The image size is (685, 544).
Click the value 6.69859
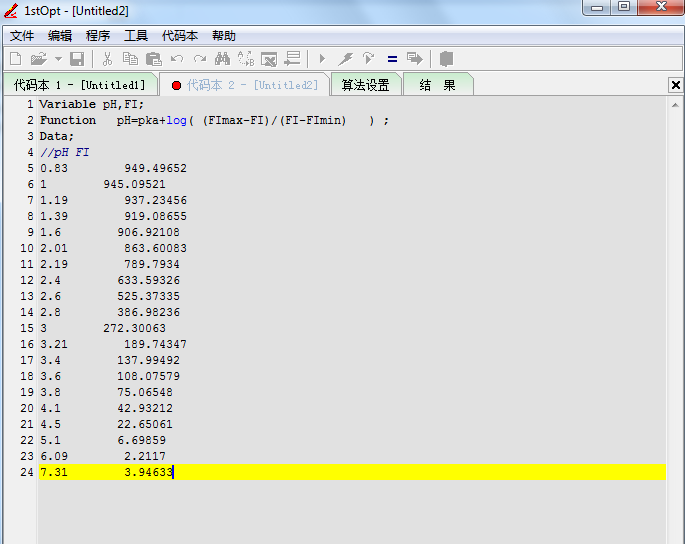coord(142,440)
